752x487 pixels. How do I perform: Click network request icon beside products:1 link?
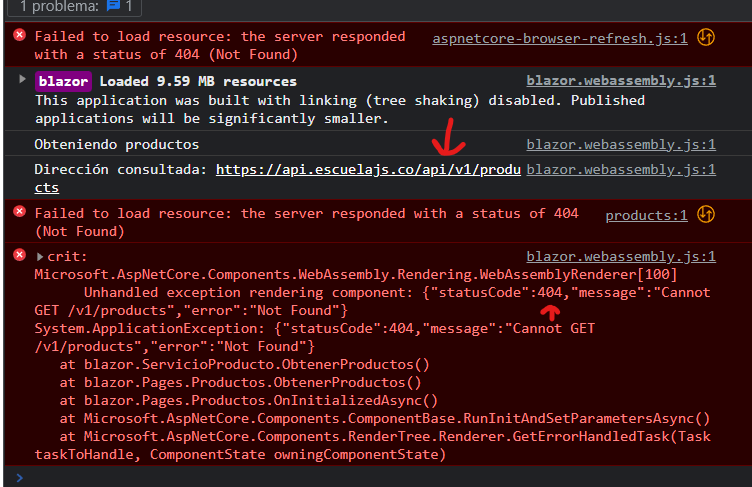click(706, 214)
